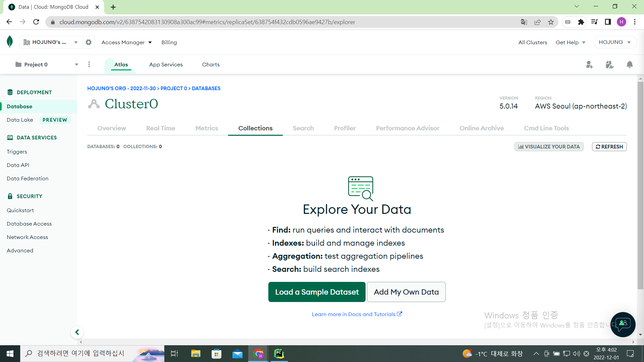Open File Explorer from taskbar
The image size is (644, 362).
point(196,354)
